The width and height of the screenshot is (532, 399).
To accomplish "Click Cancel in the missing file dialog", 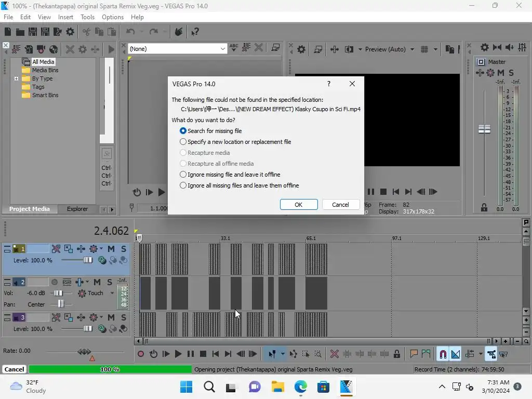I will (x=340, y=205).
